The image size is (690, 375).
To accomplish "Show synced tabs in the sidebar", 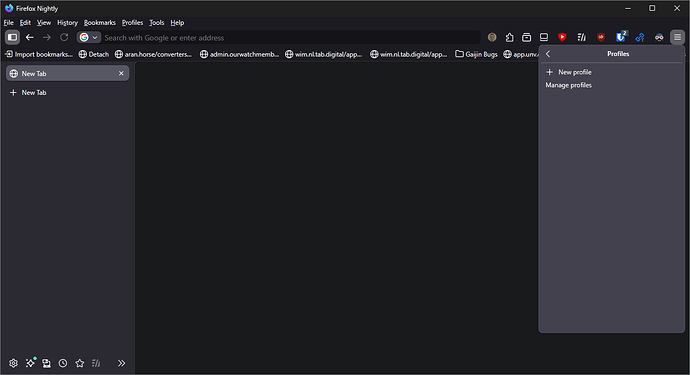I will tap(46, 363).
